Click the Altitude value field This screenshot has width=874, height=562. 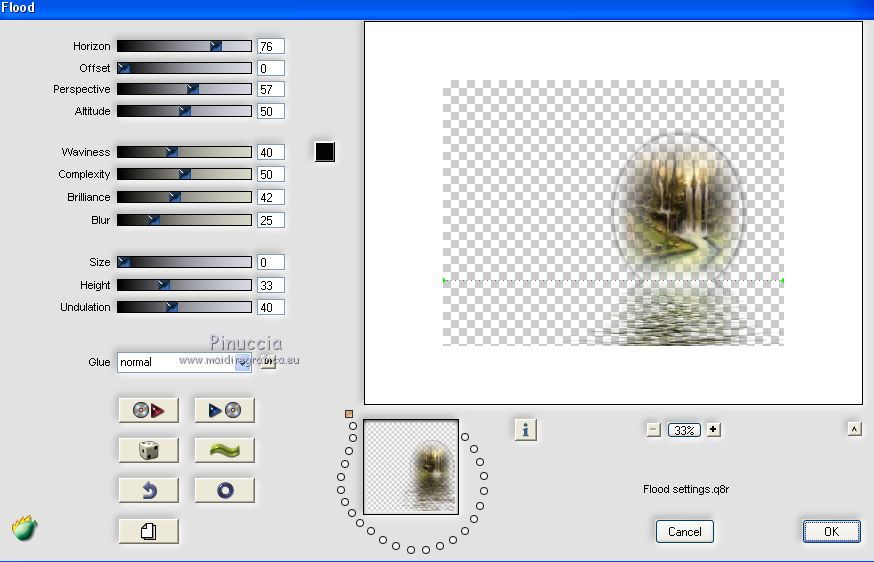pyautogui.click(x=271, y=111)
